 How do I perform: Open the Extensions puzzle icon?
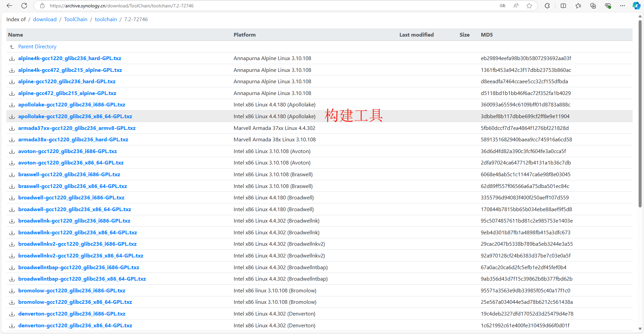click(x=547, y=6)
